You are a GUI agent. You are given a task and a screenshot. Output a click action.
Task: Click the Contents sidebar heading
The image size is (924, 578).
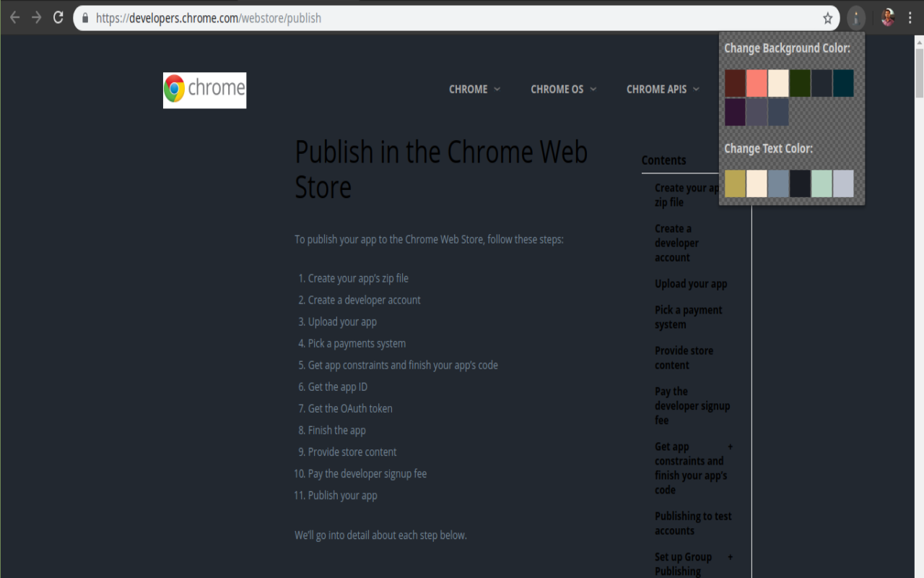663,160
